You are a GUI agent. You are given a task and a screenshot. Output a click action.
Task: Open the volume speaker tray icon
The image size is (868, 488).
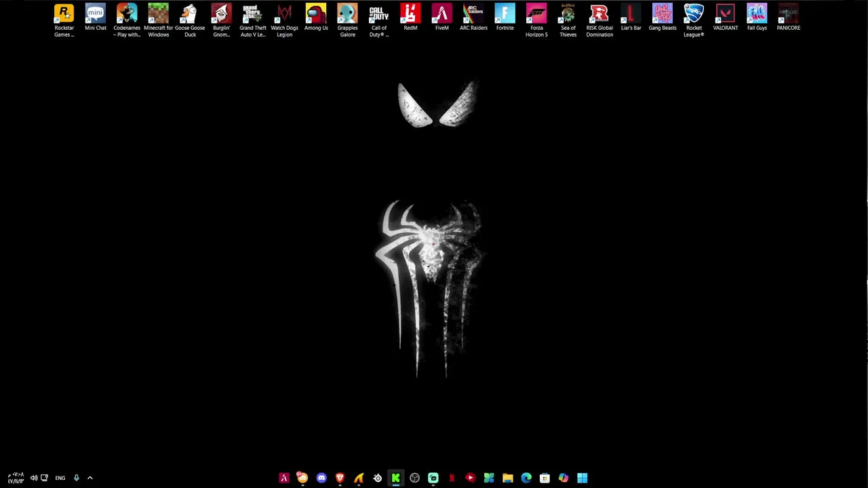(x=33, y=478)
